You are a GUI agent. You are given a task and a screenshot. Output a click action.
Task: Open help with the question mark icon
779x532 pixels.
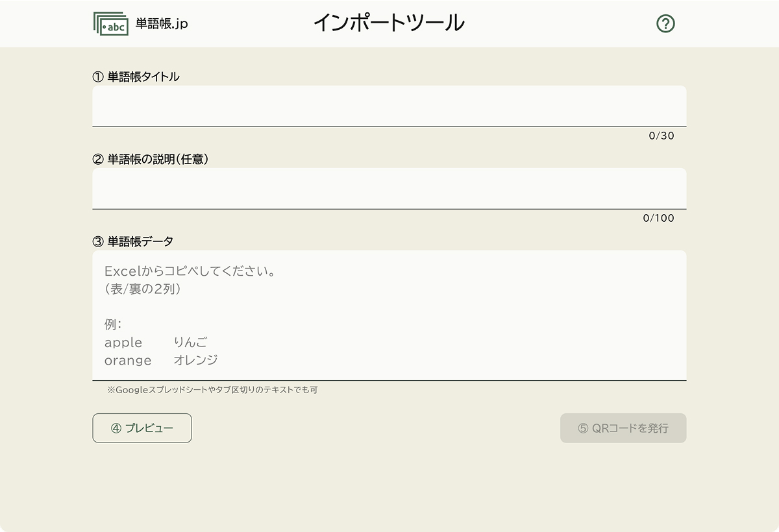click(x=665, y=24)
